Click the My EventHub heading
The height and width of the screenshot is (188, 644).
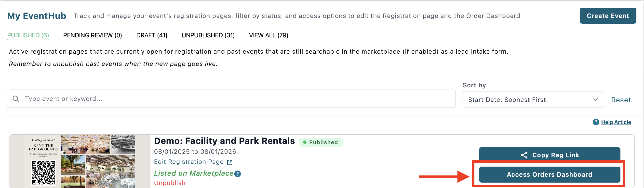coord(37,16)
